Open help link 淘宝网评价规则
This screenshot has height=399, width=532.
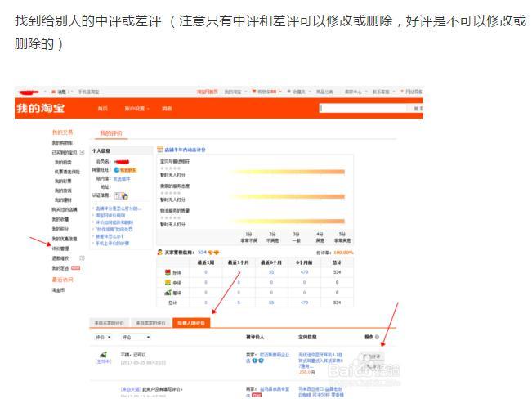(110, 216)
